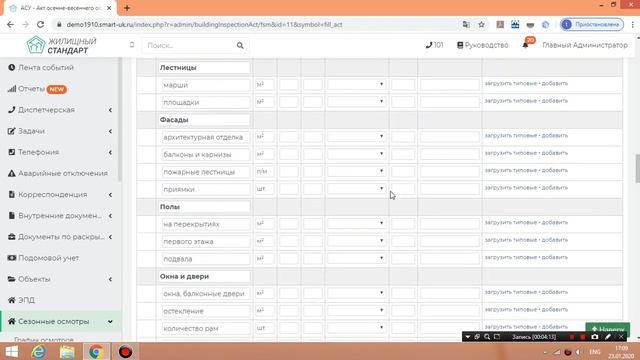This screenshot has width=640, height=360.
Task: Click добавить in подвала row
Action: pos(555,258)
